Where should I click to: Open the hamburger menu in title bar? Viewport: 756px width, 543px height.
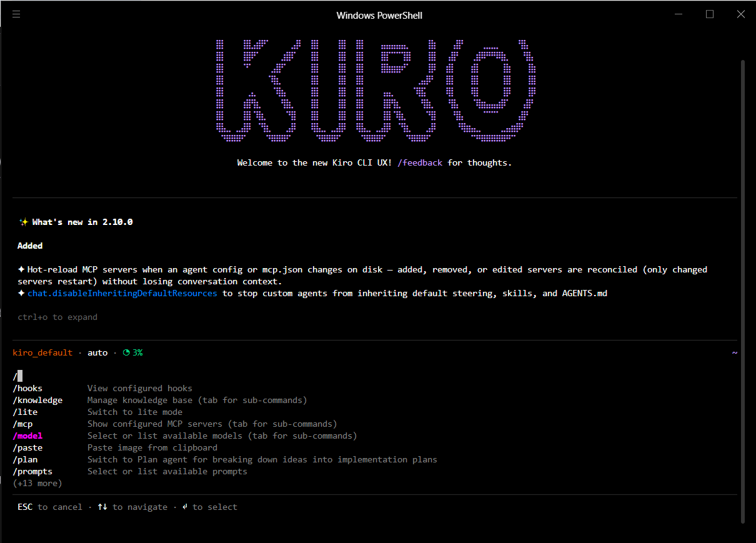pyautogui.click(x=16, y=14)
